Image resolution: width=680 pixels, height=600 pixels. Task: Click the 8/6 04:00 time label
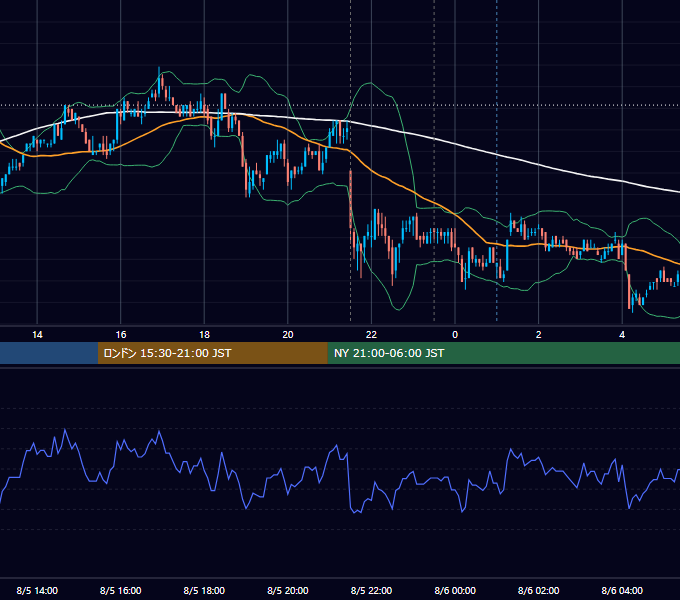pos(622,590)
